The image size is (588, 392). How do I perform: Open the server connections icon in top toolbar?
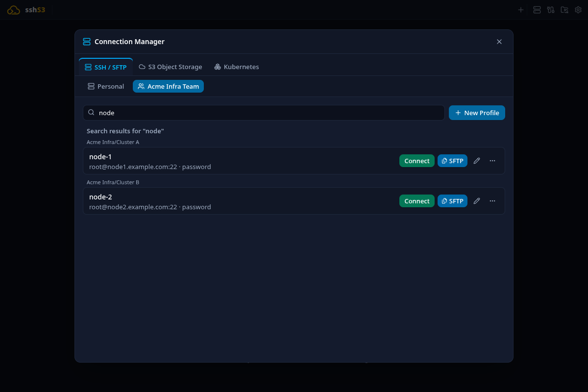pyautogui.click(x=537, y=10)
